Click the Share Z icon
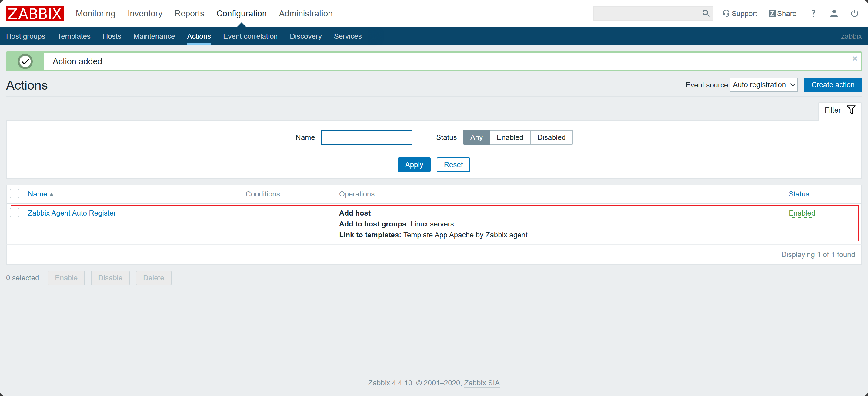 [772, 13]
